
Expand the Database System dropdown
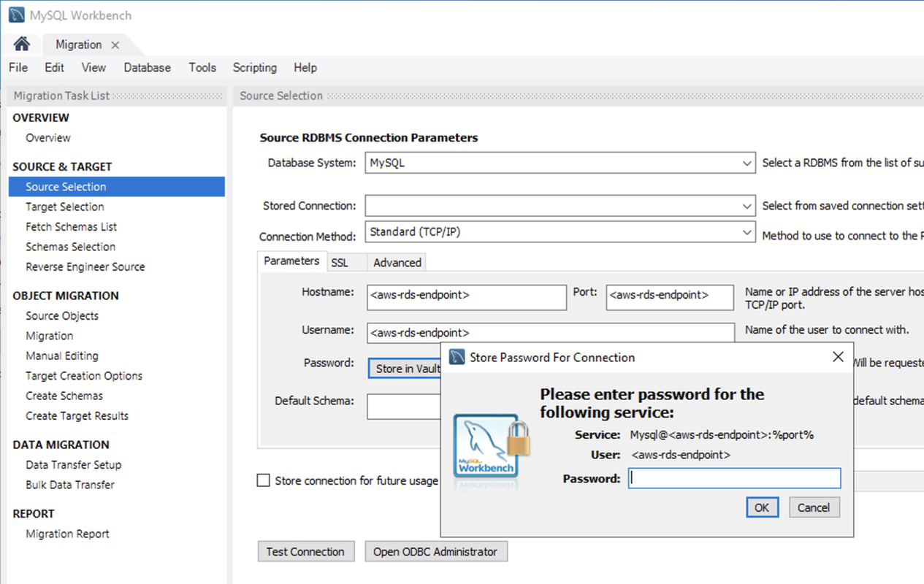click(747, 164)
